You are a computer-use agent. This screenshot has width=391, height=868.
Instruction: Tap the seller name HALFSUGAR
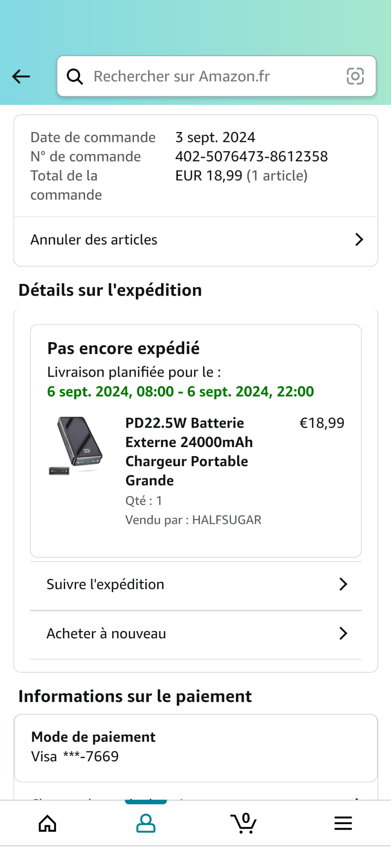[x=227, y=520]
